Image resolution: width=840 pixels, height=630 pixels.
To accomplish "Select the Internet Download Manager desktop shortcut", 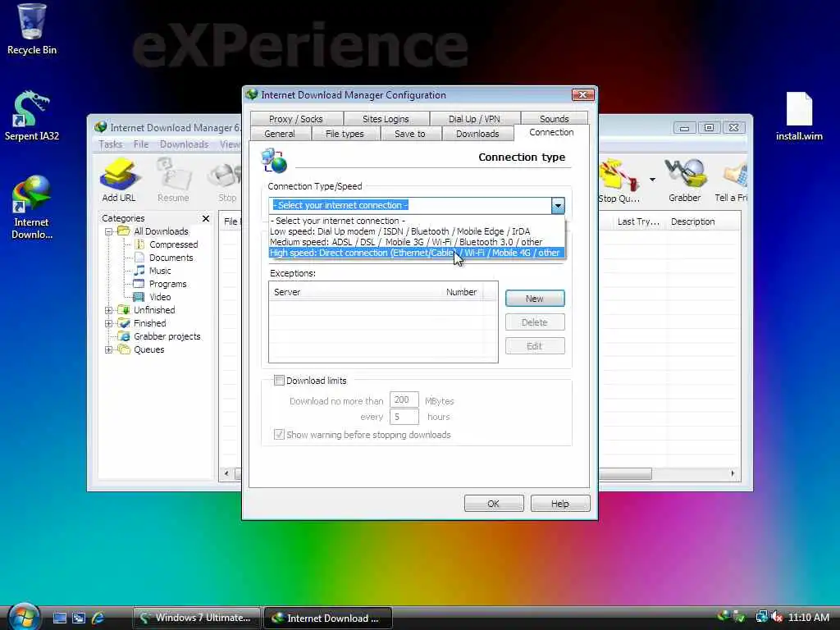I will (x=31, y=208).
